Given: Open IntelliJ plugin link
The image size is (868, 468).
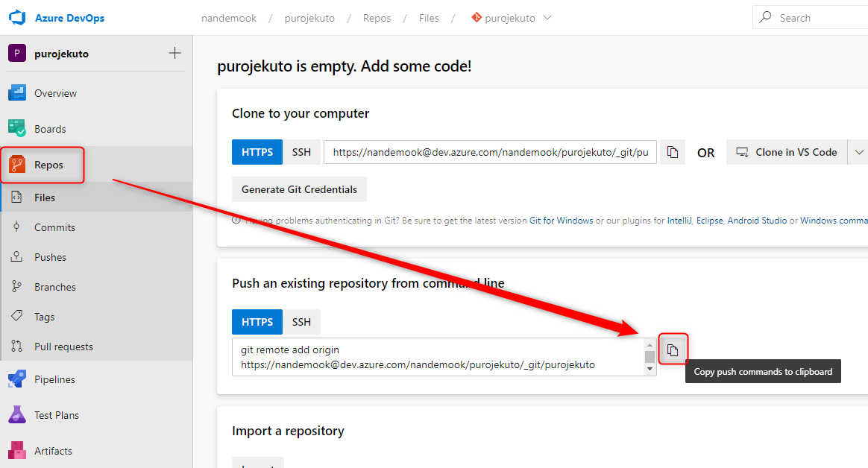Looking at the screenshot, I should (679, 220).
